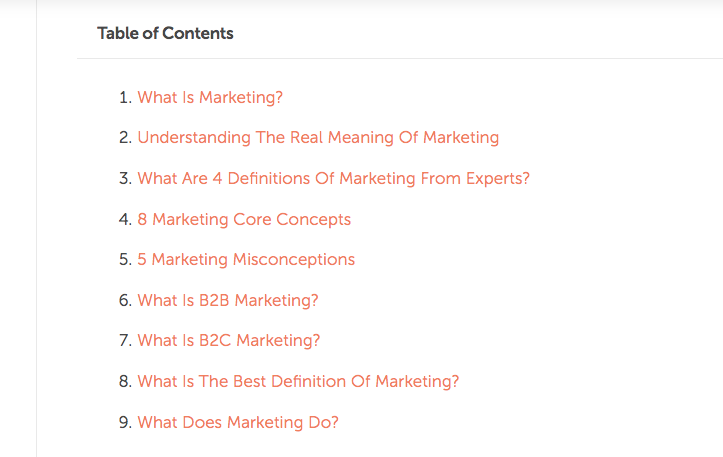Select list number 9 before What Does Marketing Do?
Image resolution: width=723 pixels, height=457 pixels.
coord(125,422)
